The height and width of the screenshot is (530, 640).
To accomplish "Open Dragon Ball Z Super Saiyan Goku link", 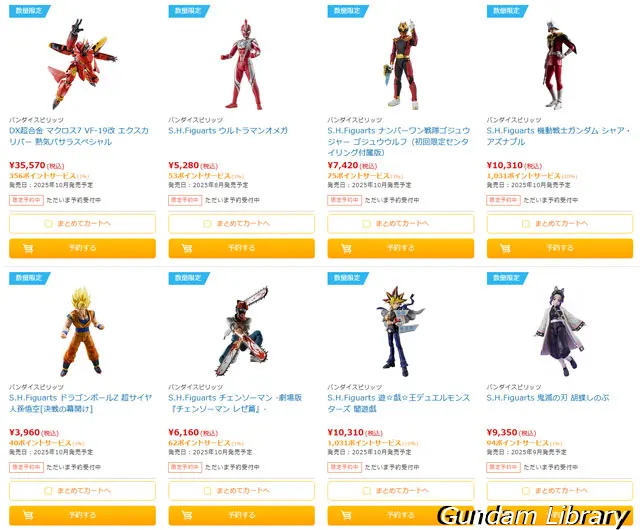I will point(80,403).
